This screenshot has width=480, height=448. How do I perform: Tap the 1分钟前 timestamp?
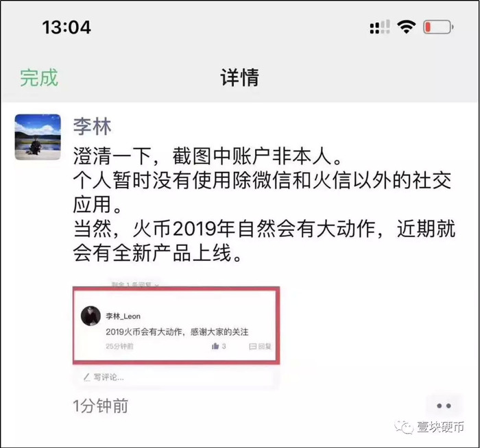click(100, 406)
